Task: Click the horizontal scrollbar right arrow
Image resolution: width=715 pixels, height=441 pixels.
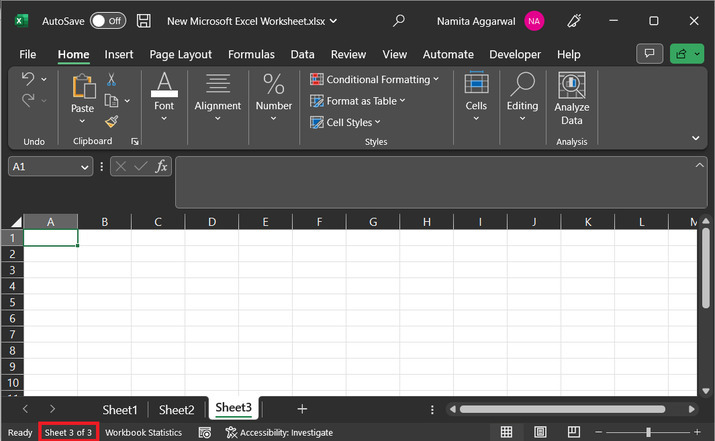Action: click(692, 409)
